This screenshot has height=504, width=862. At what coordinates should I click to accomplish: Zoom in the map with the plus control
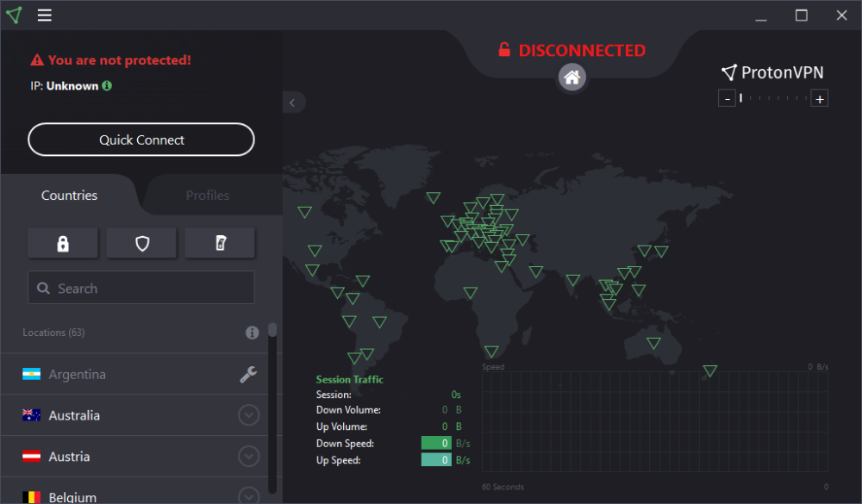tap(819, 97)
